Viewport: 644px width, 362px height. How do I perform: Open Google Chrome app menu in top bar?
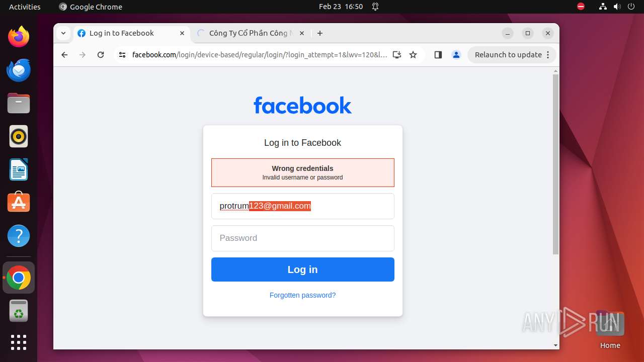click(x=91, y=7)
